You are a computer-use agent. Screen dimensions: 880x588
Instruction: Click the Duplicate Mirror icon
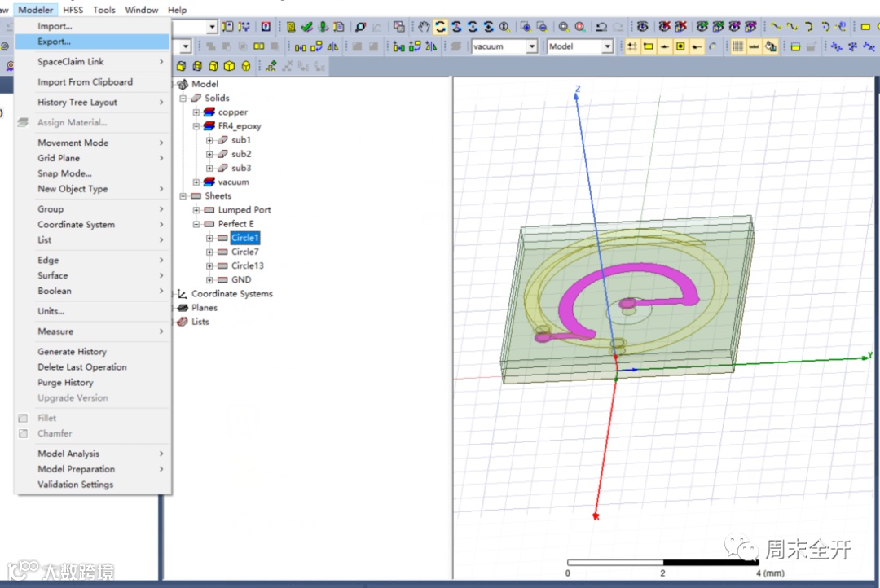[431, 46]
